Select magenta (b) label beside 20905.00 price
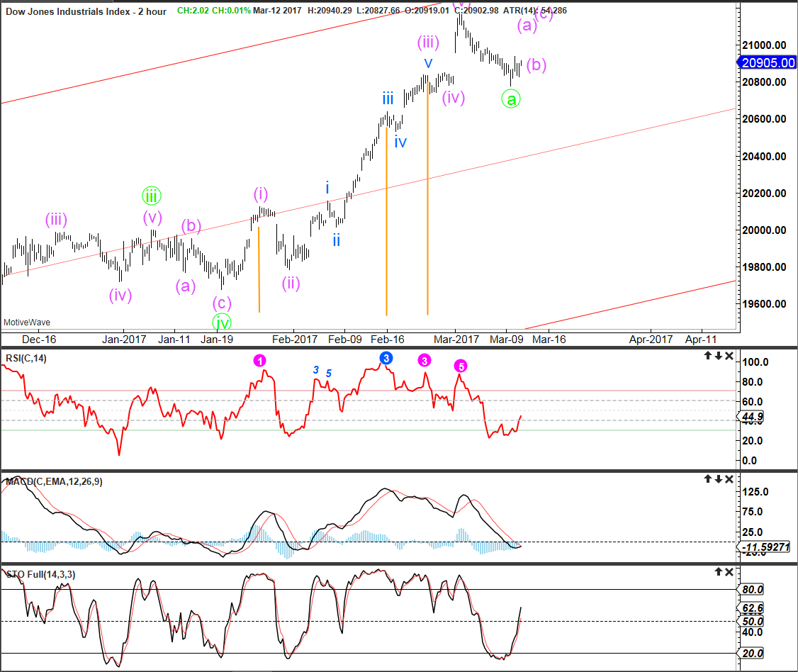Viewport: 798px width, 672px height. (536, 65)
